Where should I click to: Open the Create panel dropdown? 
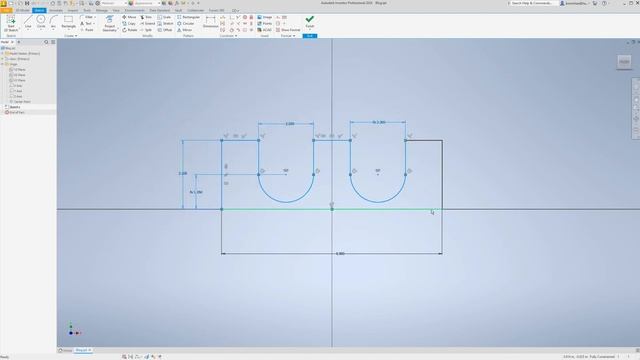(x=71, y=36)
